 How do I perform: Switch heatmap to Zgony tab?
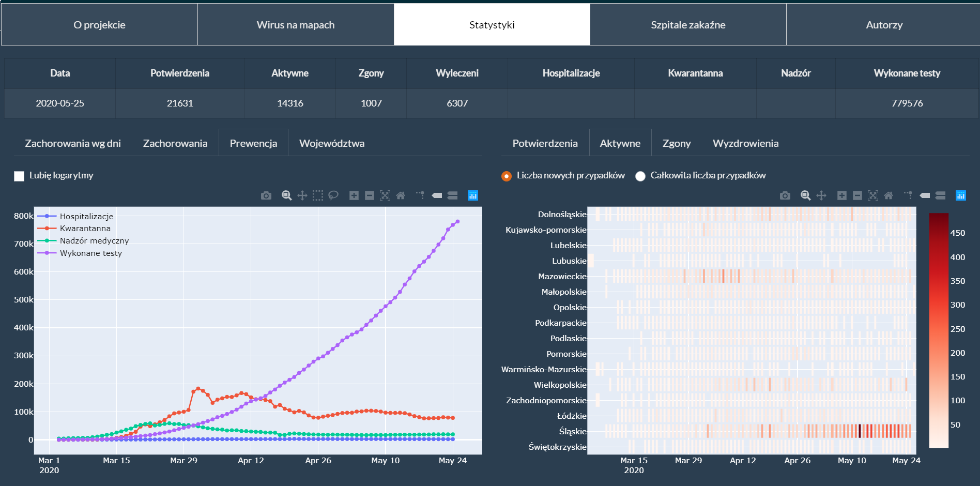(x=677, y=143)
